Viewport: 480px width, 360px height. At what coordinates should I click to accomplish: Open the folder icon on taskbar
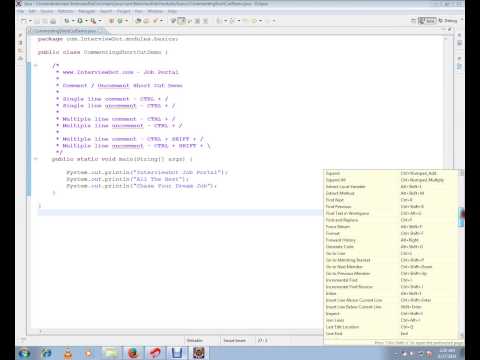[111, 353]
